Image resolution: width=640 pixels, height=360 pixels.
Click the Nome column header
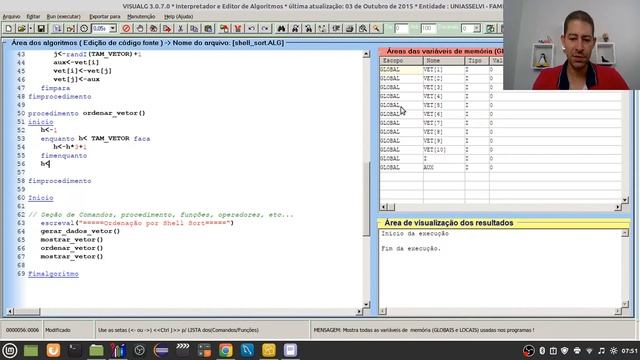[x=444, y=60]
